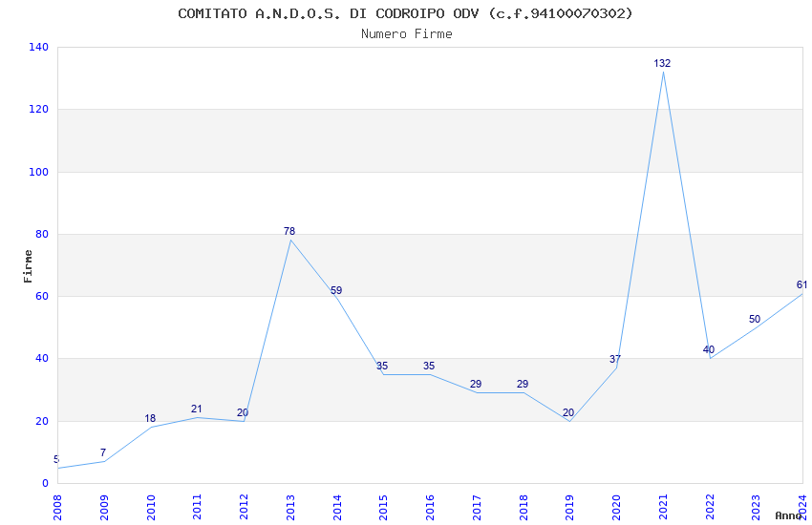Select the data label 50 for 2023
The image size is (812, 525).
pyautogui.click(x=755, y=319)
